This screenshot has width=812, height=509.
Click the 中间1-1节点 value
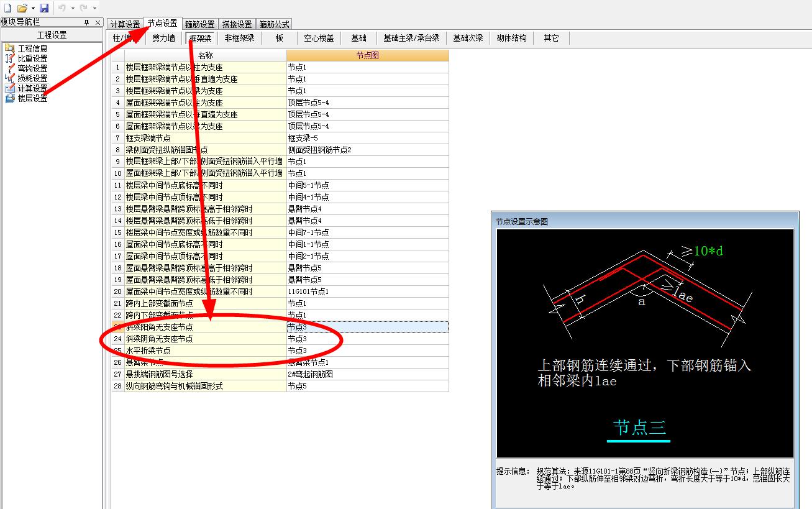(367, 244)
